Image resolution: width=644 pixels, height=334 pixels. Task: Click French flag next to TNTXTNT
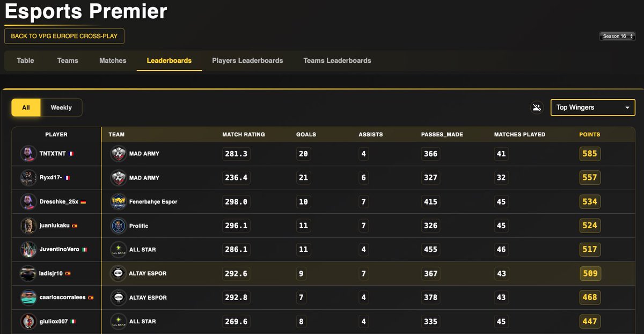click(71, 154)
